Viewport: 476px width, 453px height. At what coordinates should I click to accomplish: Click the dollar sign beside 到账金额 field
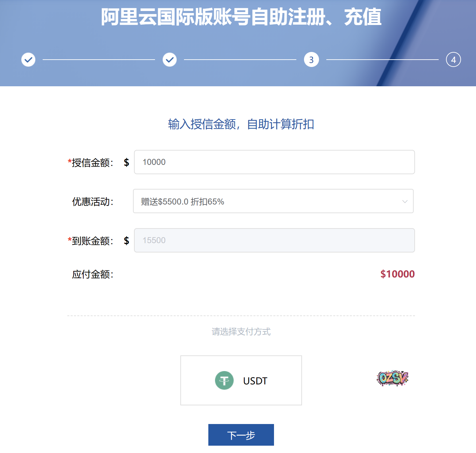click(126, 240)
